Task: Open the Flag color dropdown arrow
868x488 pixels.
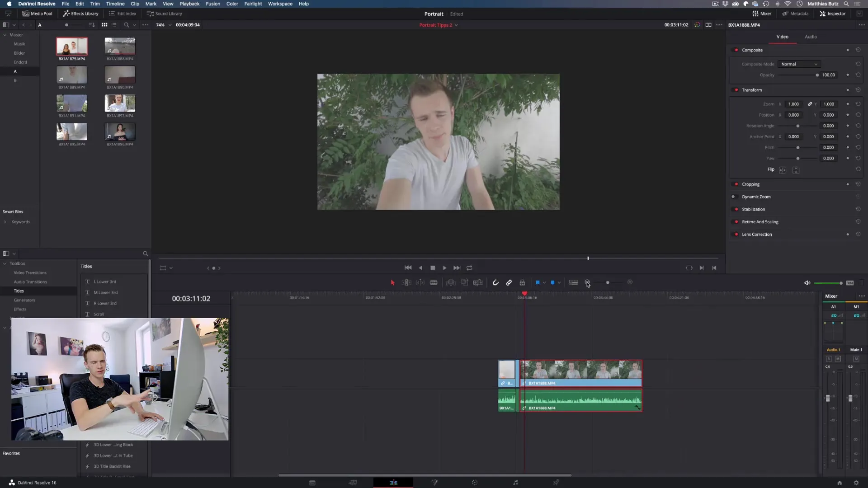Action: pyautogui.click(x=544, y=283)
